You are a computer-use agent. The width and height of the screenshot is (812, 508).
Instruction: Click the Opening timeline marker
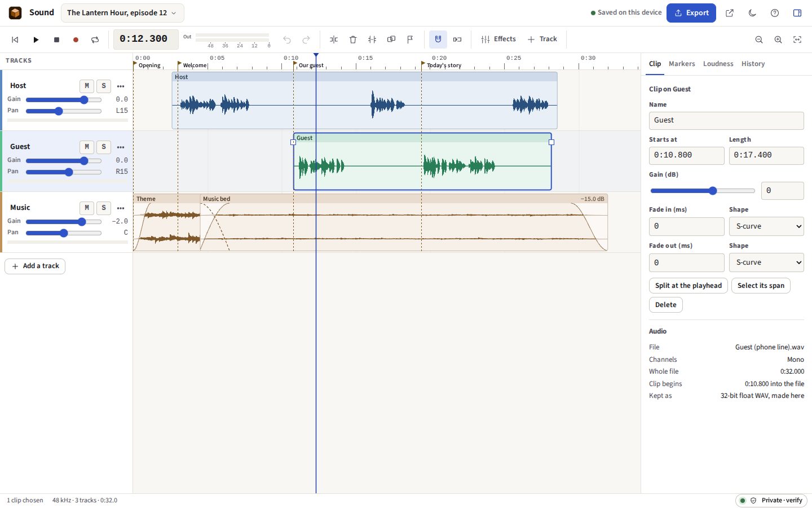[148, 65]
